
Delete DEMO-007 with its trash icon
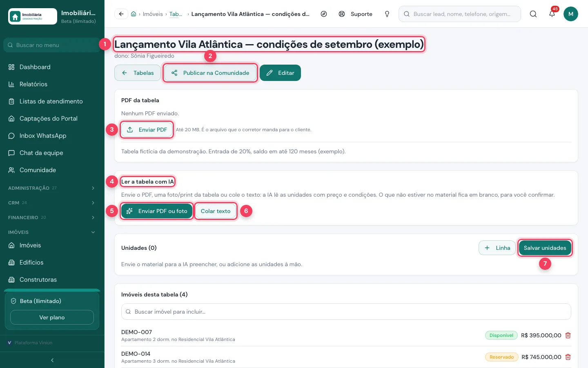tap(568, 335)
